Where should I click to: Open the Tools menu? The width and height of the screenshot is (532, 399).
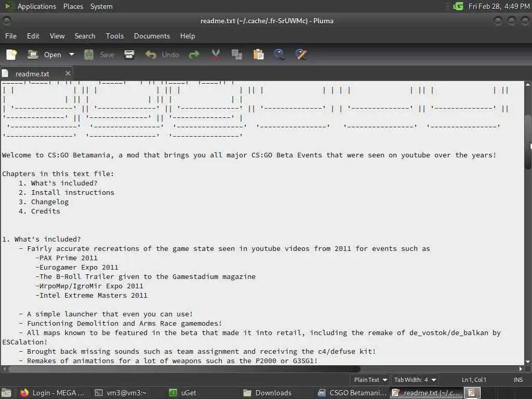(115, 36)
